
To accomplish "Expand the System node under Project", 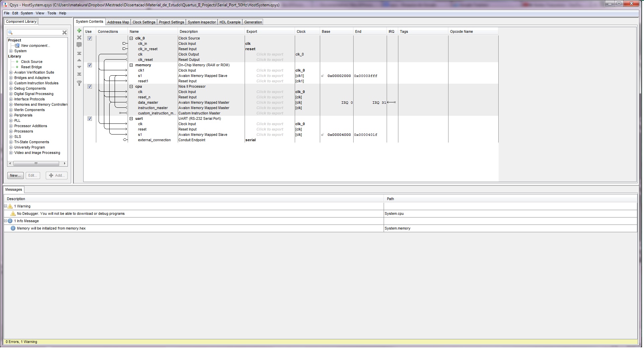I will click(x=11, y=51).
